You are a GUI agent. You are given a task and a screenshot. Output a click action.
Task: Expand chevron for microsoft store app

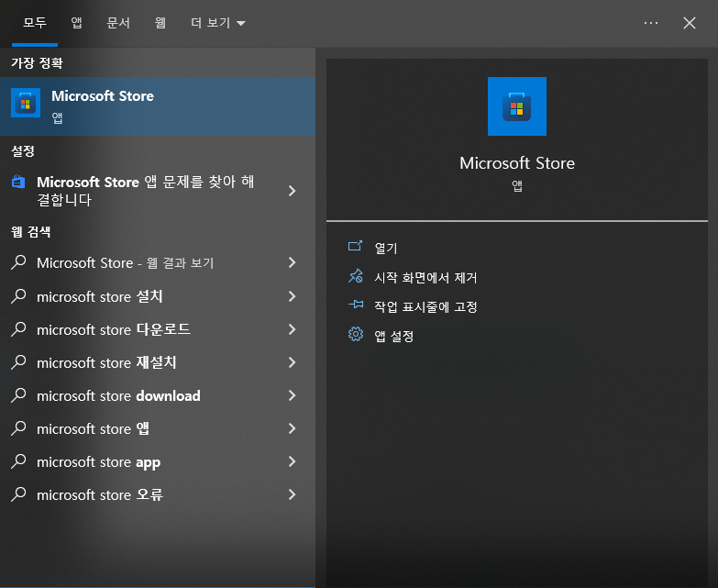click(x=293, y=461)
